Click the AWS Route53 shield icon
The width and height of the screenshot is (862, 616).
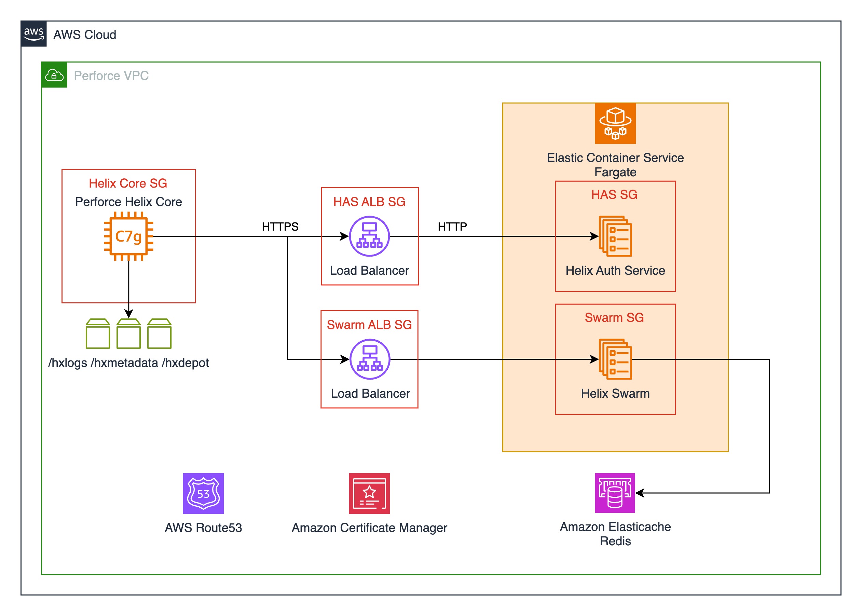(x=203, y=493)
